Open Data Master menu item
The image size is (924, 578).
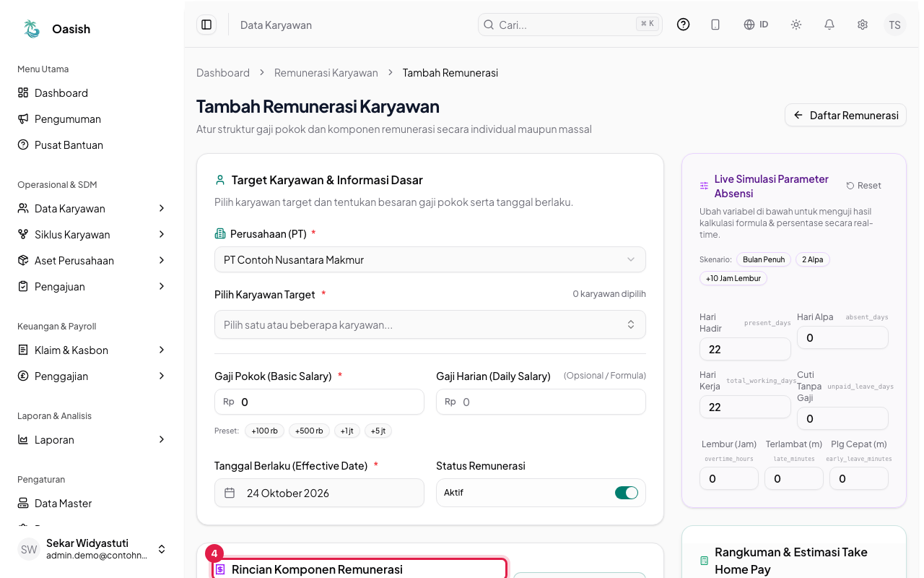click(x=92, y=503)
